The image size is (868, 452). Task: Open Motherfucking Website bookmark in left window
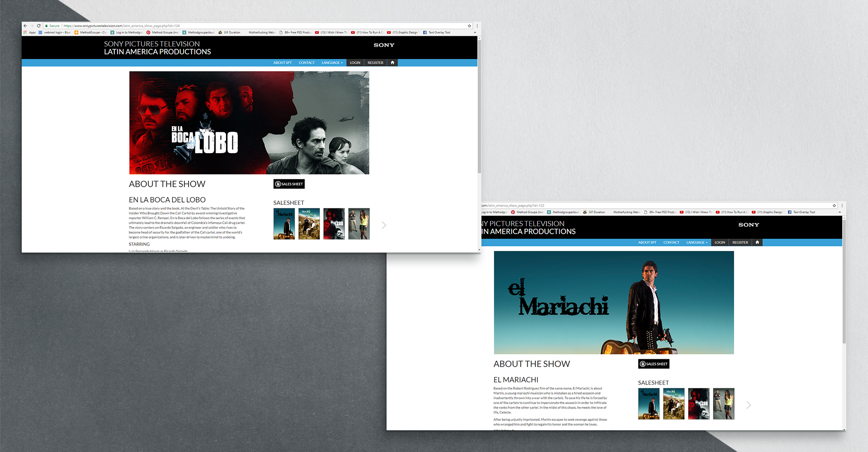click(261, 33)
